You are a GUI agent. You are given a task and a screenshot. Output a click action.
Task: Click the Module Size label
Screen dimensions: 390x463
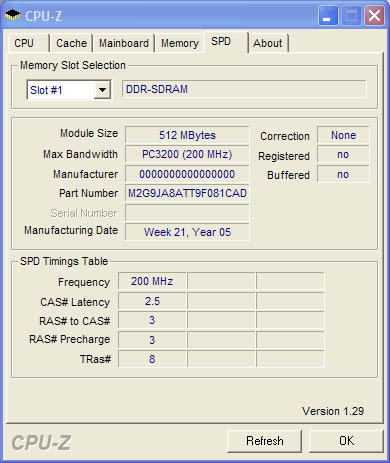click(89, 133)
